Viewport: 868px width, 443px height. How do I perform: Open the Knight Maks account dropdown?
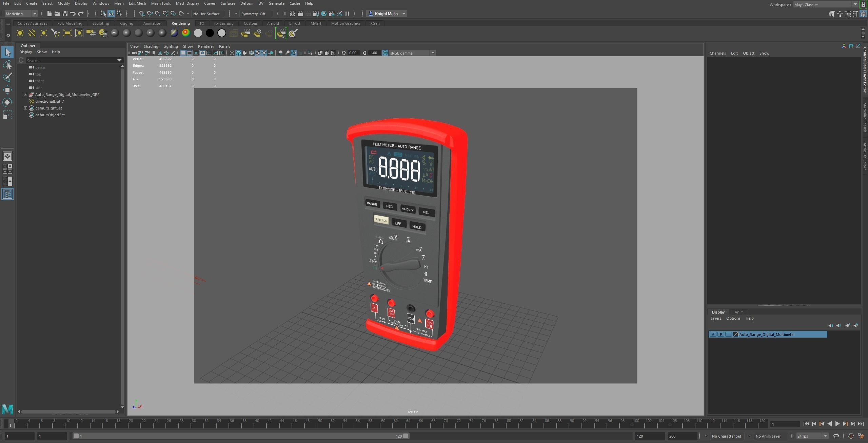(387, 14)
